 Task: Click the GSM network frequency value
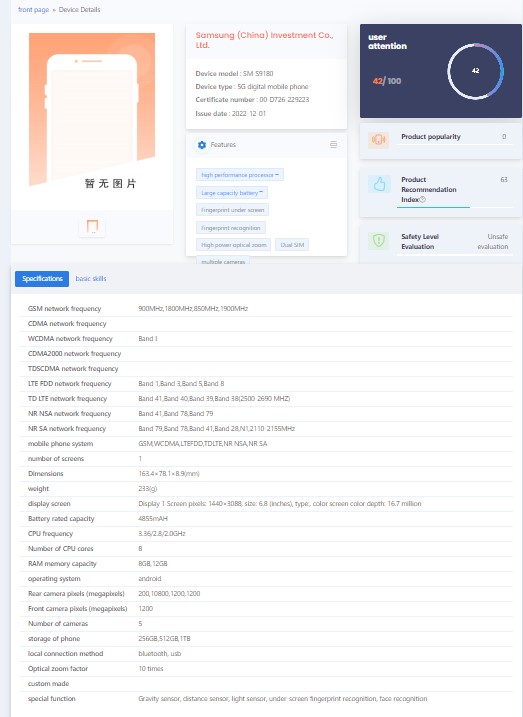click(x=193, y=309)
